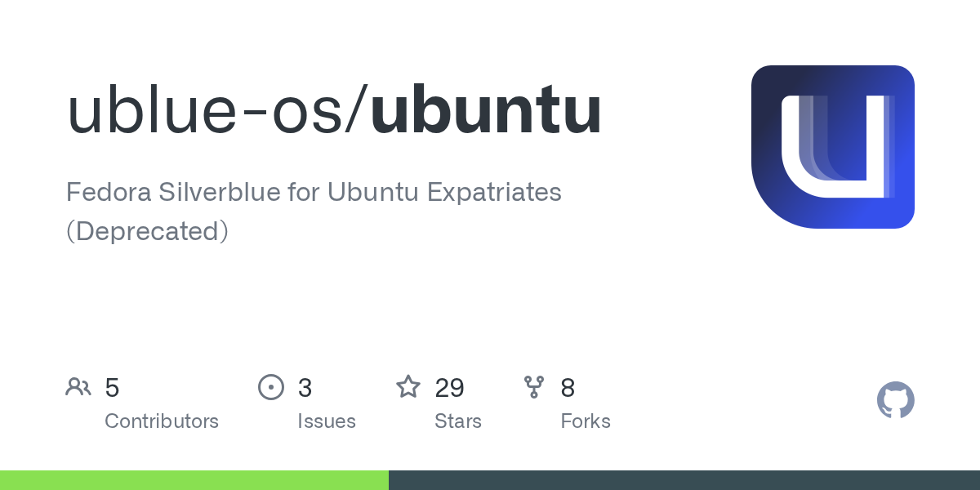The width and height of the screenshot is (980, 490).
Task: Select the blue ublue-os U logo
Action: pyautogui.click(x=832, y=147)
